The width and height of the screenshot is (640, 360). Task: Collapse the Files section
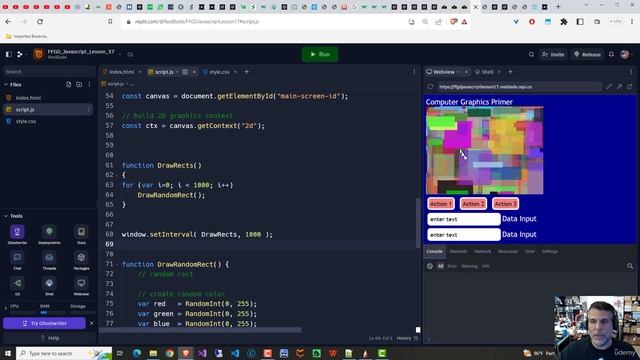click(x=6, y=84)
